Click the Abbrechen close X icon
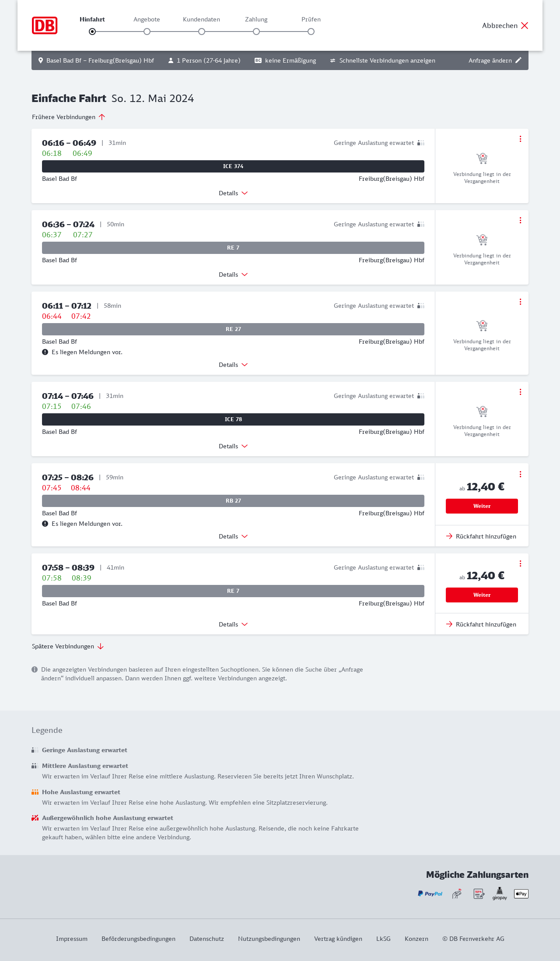Image resolution: width=560 pixels, height=961 pixels. click(525, 25)
